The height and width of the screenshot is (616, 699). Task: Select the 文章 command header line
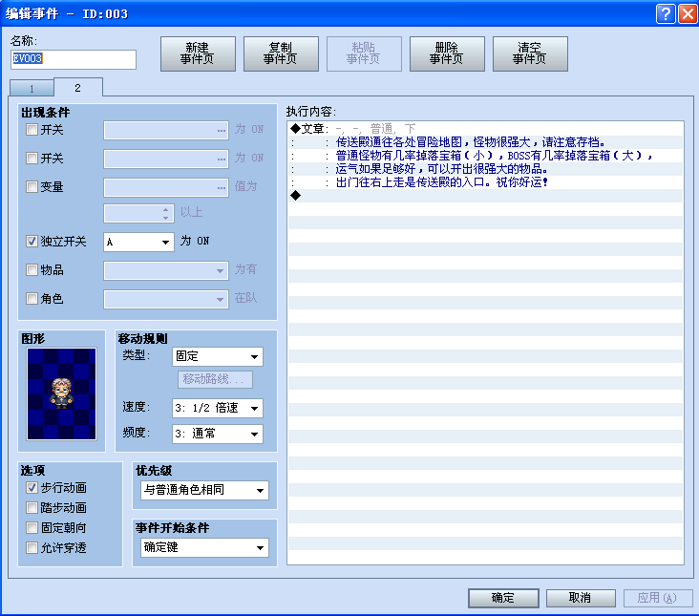click(x=485, y=129)
